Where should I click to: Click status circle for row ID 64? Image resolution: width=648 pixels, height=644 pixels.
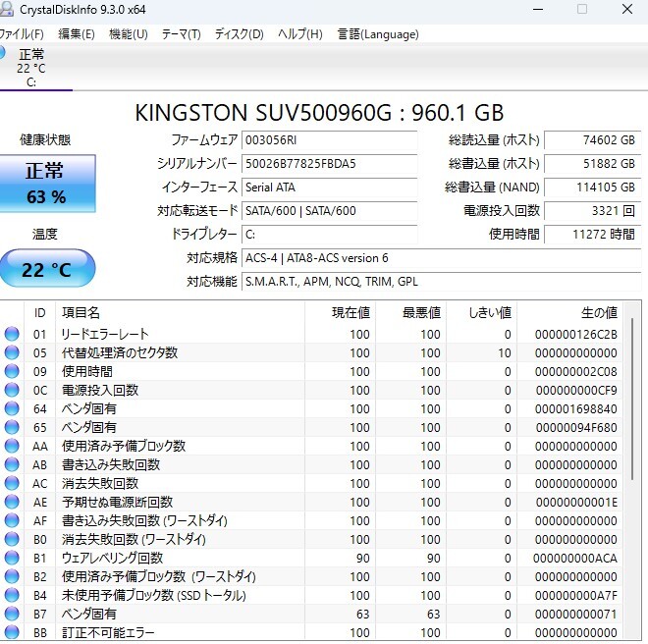pyautogui.click(x=12, y=408)
